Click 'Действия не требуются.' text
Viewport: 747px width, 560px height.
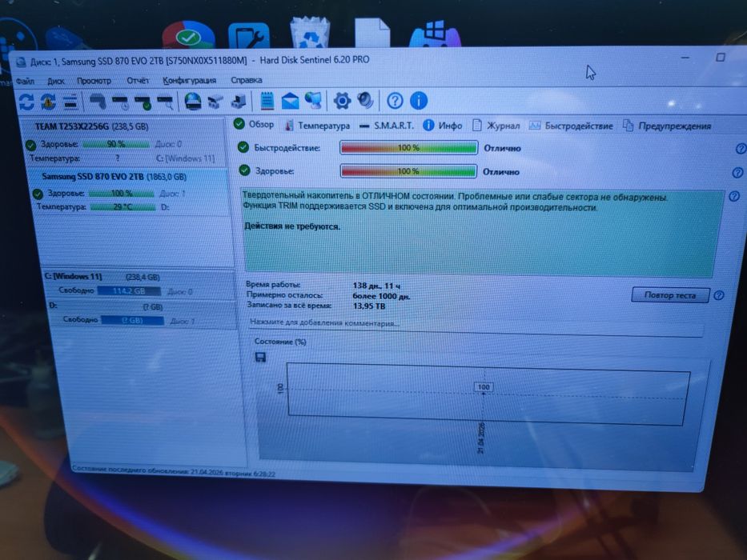[292, 226]
